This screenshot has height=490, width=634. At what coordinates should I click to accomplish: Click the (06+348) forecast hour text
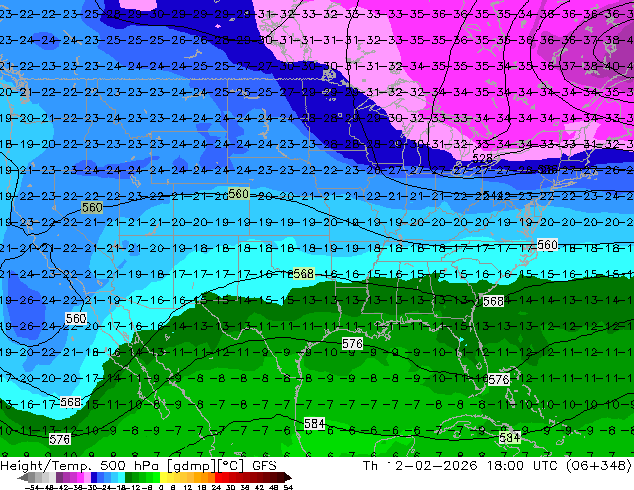pos(599,466)
